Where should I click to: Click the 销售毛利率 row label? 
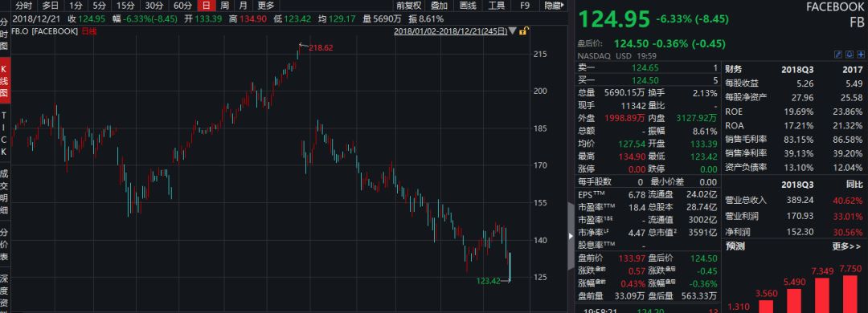coord(746,140)
